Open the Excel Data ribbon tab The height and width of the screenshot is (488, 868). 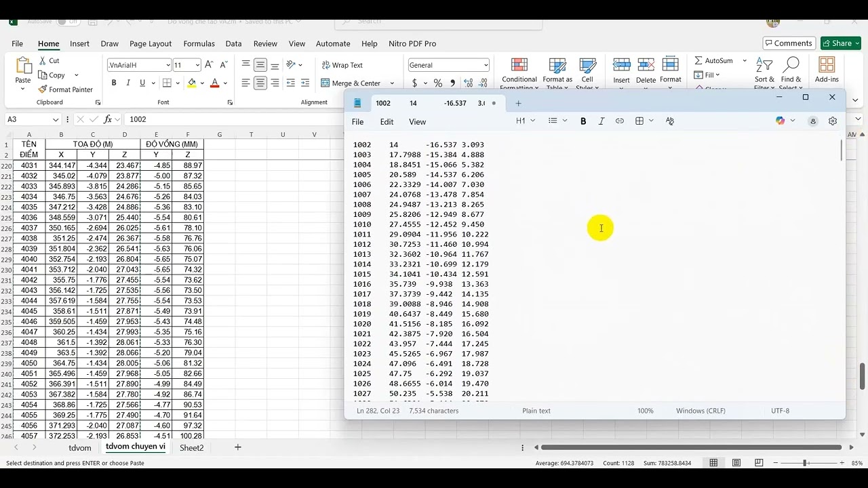coord(233,43)
